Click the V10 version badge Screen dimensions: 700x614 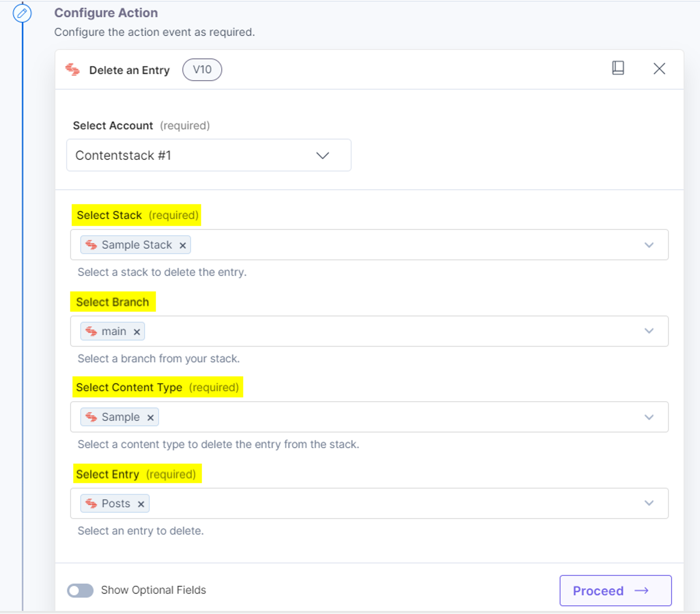[202, 69]
